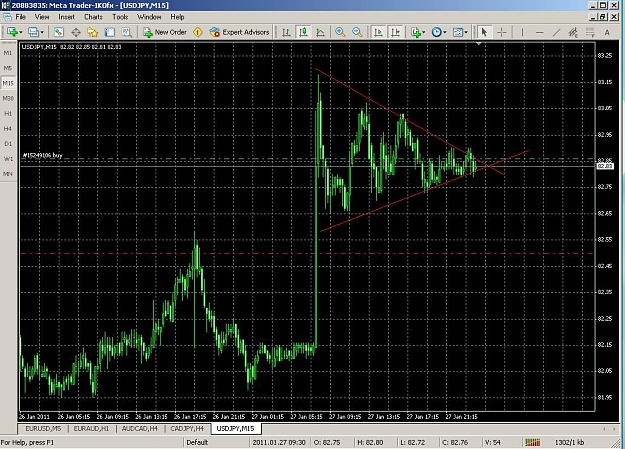Open the chart system icon beside File
Viewport: 625px width, 449px height.
pyautogui.click(x=7, y=17)
